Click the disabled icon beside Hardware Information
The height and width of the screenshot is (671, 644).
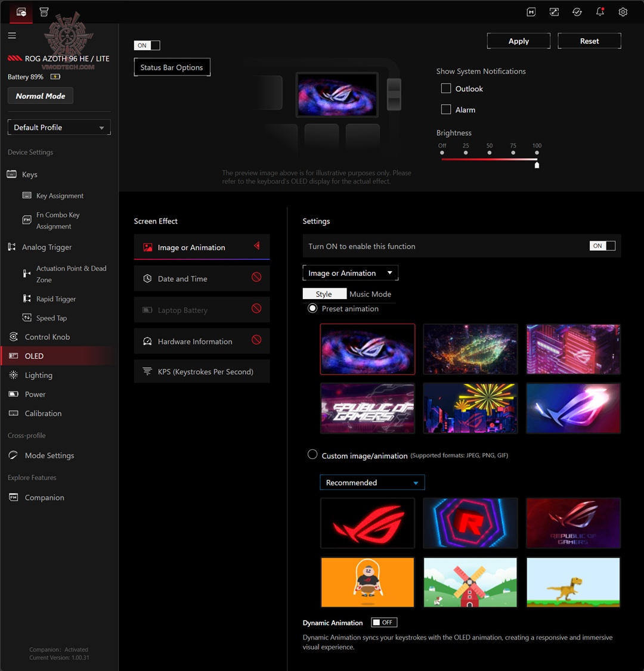(x=256, y=340)
